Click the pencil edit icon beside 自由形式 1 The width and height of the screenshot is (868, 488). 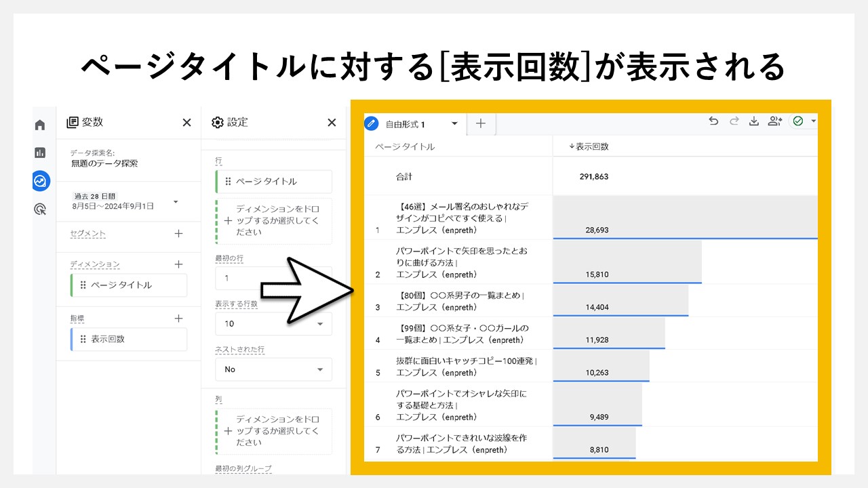(372, 123)
